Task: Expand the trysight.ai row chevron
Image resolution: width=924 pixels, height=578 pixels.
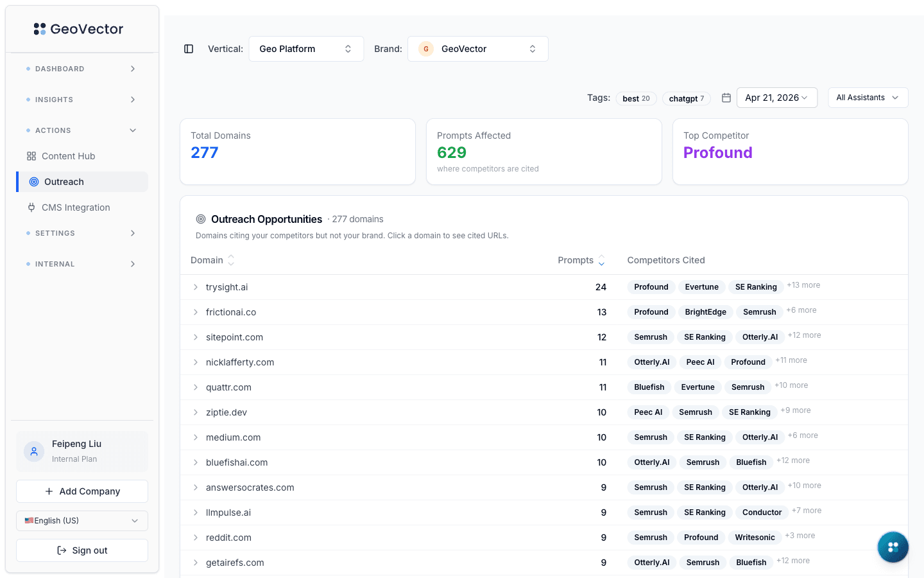Action: 196,287
